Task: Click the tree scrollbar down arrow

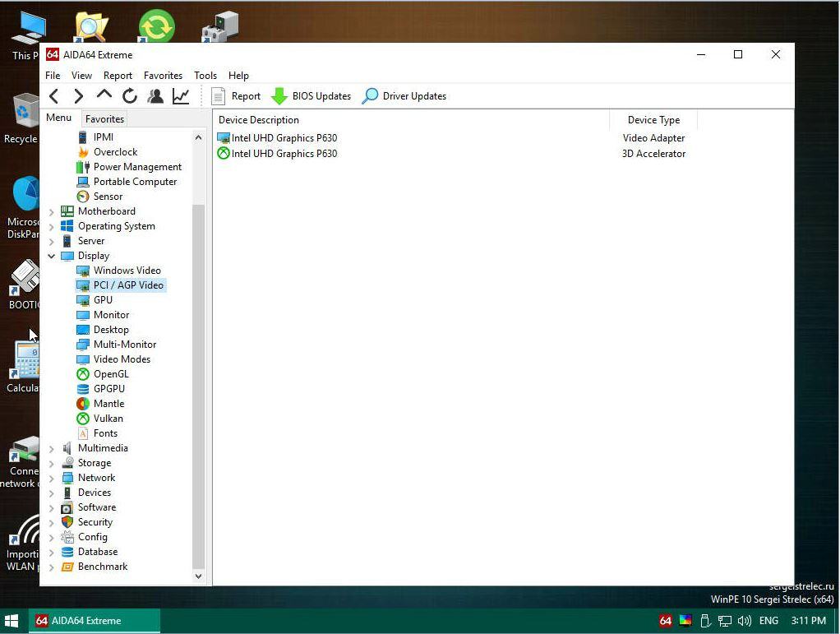Action: coord(198,576)
